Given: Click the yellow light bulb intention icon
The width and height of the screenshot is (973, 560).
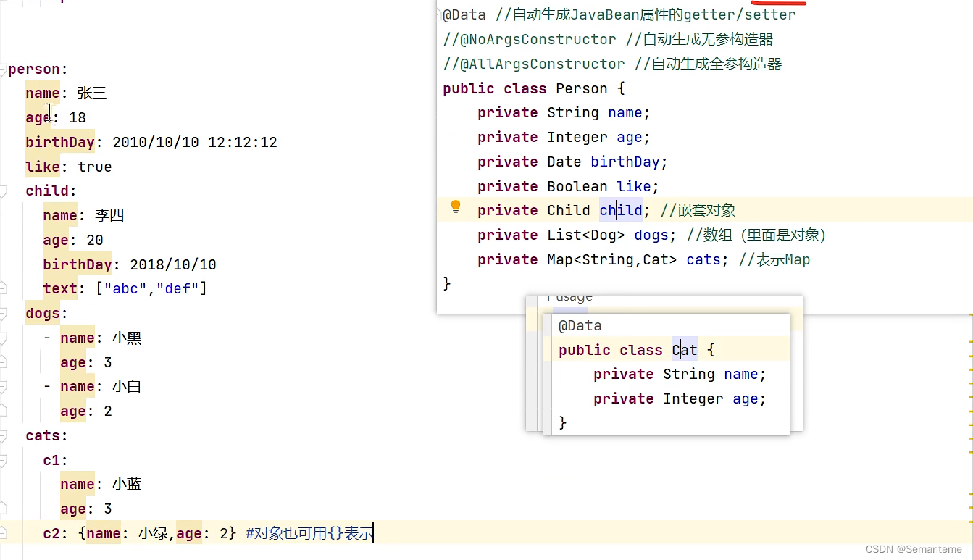Looking at the screenshot, I should [456, 207].
